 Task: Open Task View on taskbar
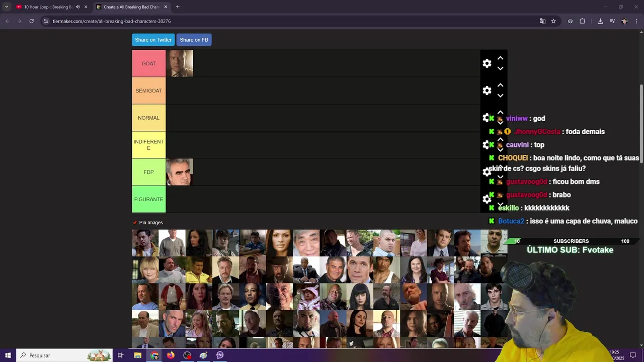(x=121, y=355)
